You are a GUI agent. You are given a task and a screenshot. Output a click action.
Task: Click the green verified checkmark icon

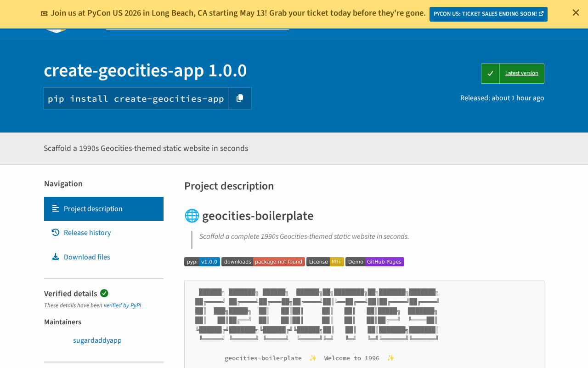(104, 293)
